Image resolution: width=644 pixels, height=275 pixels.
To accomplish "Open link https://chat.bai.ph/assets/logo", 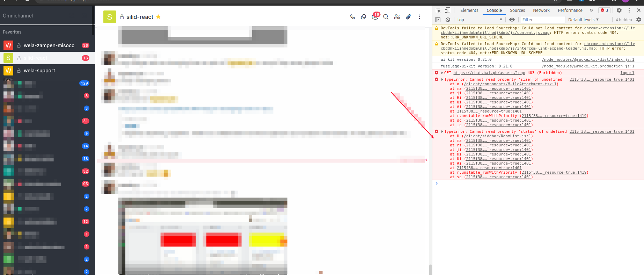I will [489, 73].
